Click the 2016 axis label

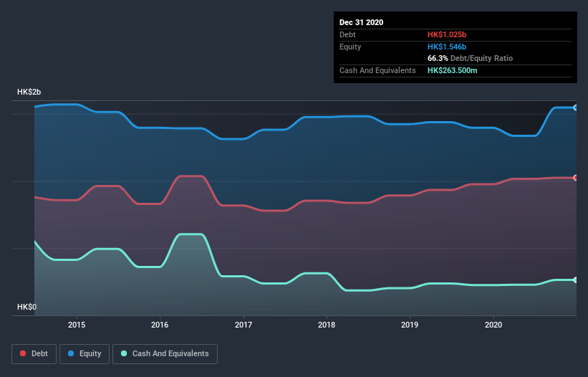(160, 325)
